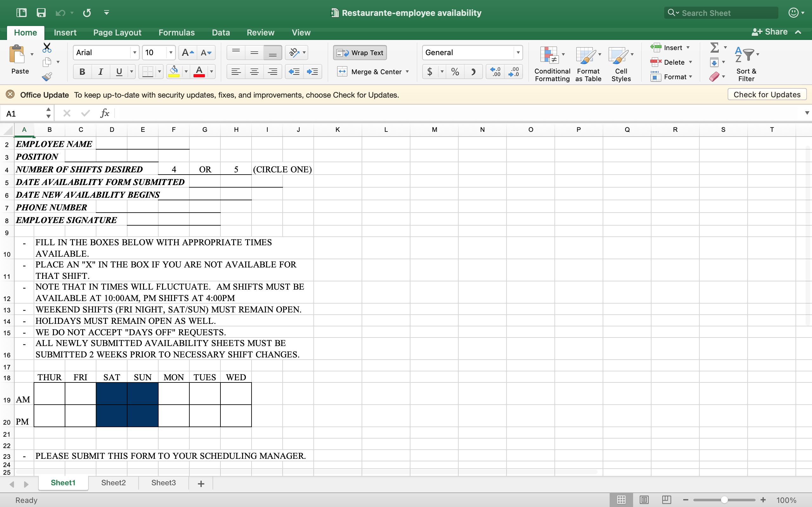Click the Increase Font Size icon
Screen dimensions: 812x507
(187, 53)
